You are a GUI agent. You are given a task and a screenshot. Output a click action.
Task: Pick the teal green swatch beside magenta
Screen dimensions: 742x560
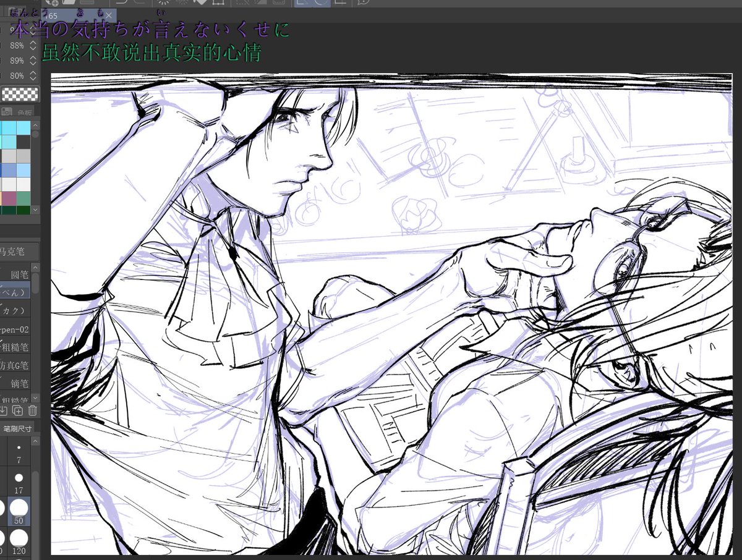pos(23,198)
